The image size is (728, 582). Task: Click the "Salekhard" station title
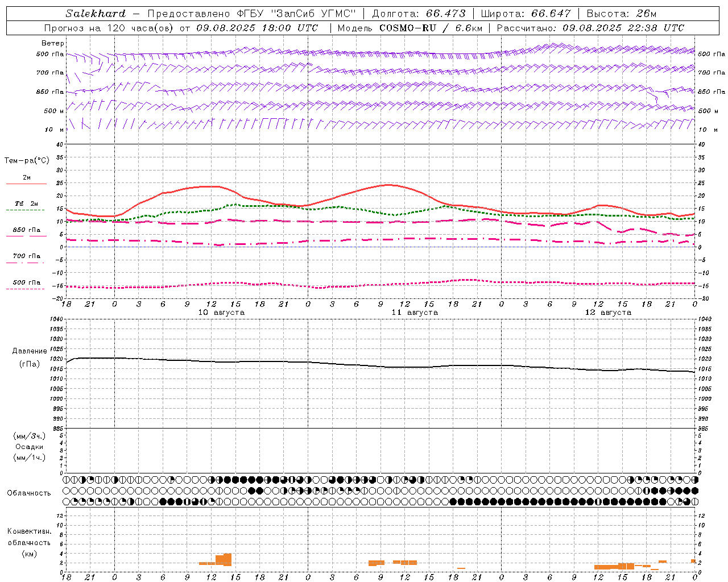(95, 14)
